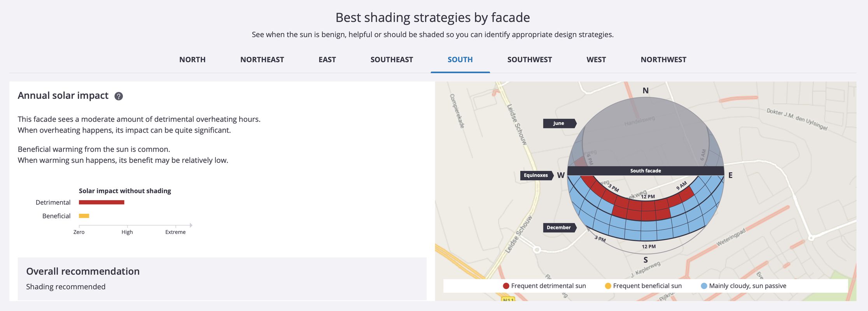This screenshot has height=311, width=868.
Task: Click the active SOUTH tab
Action: 460,60
